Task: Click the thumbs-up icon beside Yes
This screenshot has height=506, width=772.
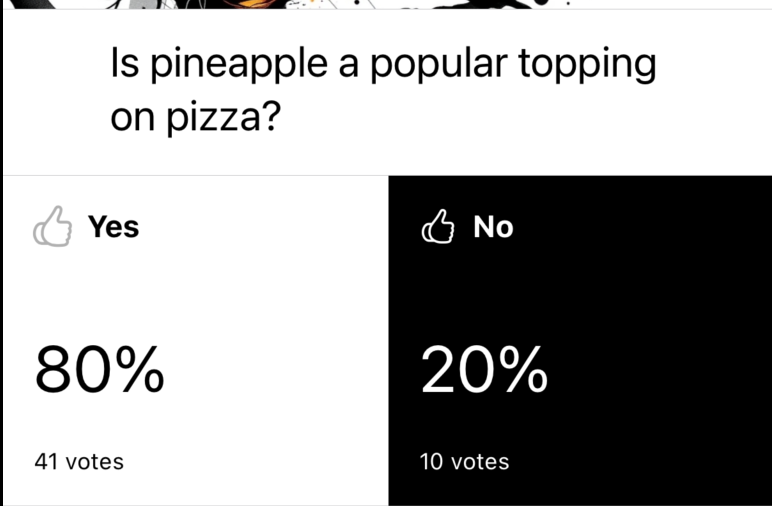Action: point(53,227)
